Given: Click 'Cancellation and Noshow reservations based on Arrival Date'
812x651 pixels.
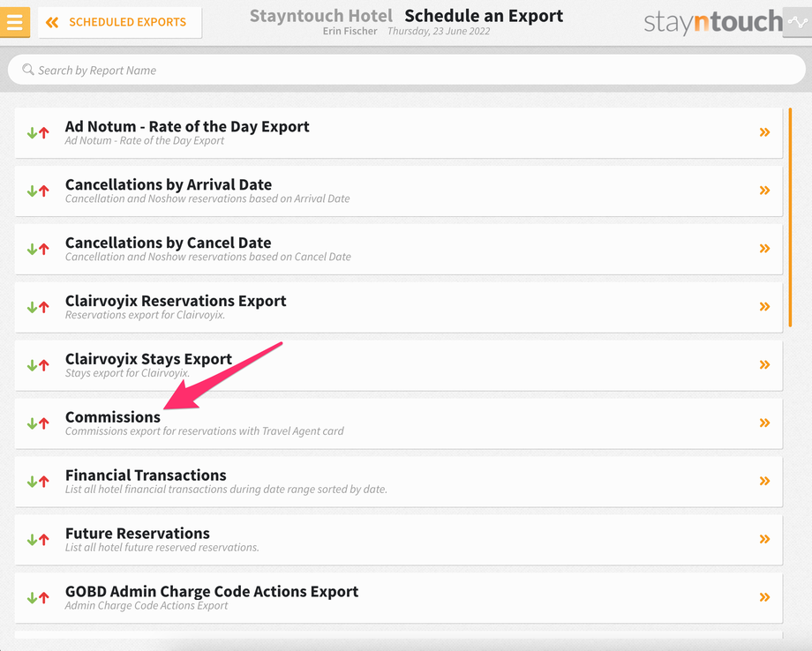Looking at the screenshot, I should [x=207, y=198].
